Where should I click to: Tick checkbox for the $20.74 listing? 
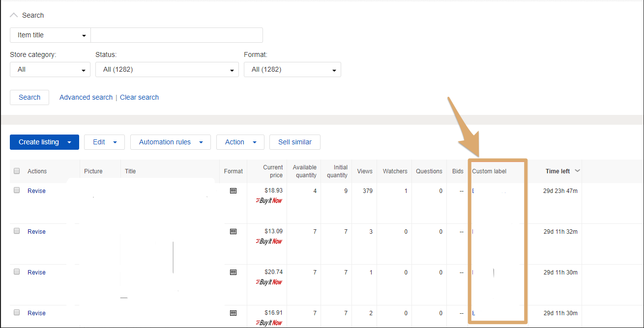point(17,272)
